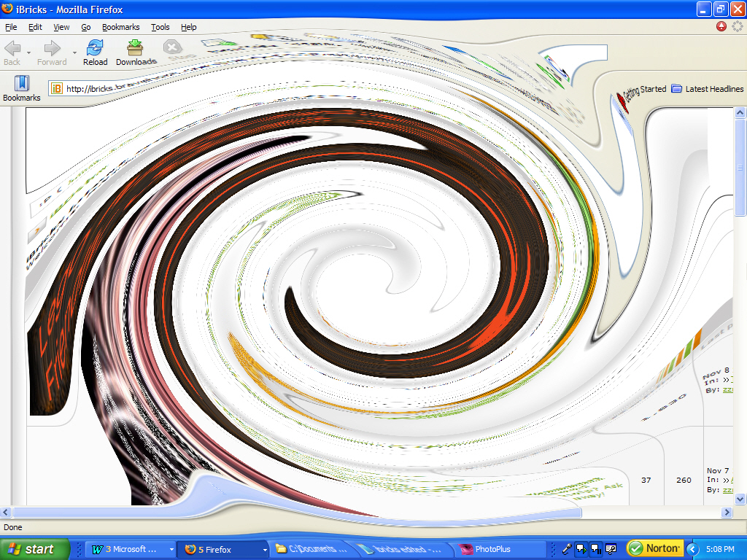Open the Latest Headlines folder icon
Screen dimensions: 747x560
tap(676, 88)
